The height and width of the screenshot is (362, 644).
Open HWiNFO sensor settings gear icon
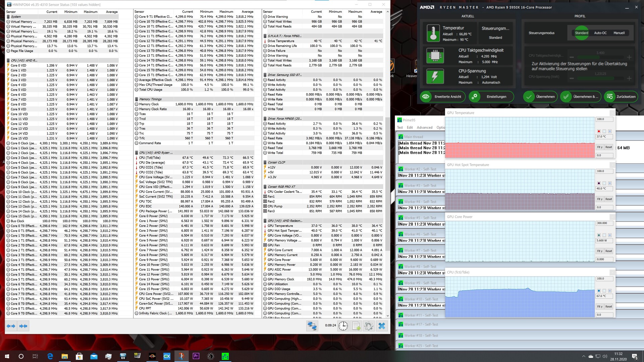(x=369, y=326)
